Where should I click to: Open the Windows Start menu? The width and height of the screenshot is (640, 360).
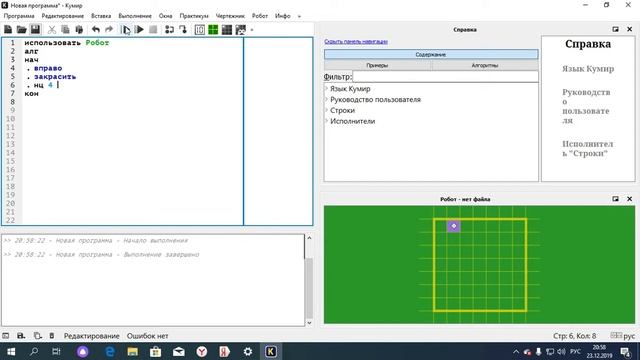click(x=11, y=351)
